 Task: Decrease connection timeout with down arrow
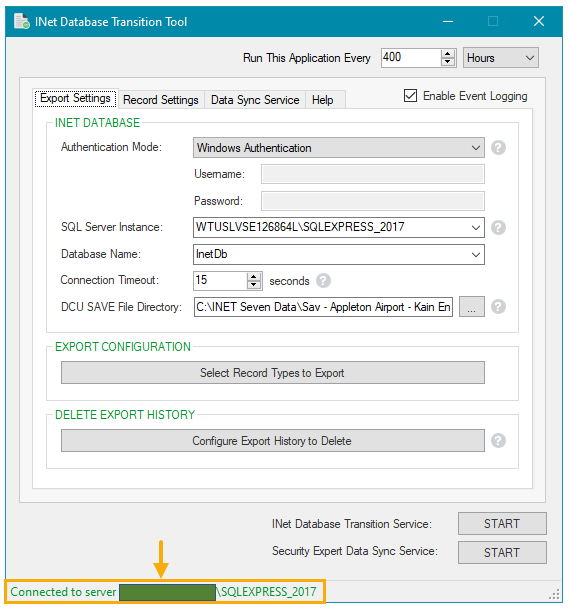pos(254,285)
